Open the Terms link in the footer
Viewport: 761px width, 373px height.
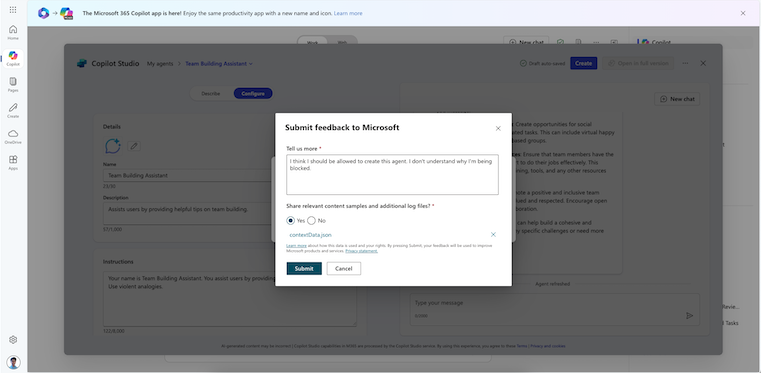(x=522, y=346)
